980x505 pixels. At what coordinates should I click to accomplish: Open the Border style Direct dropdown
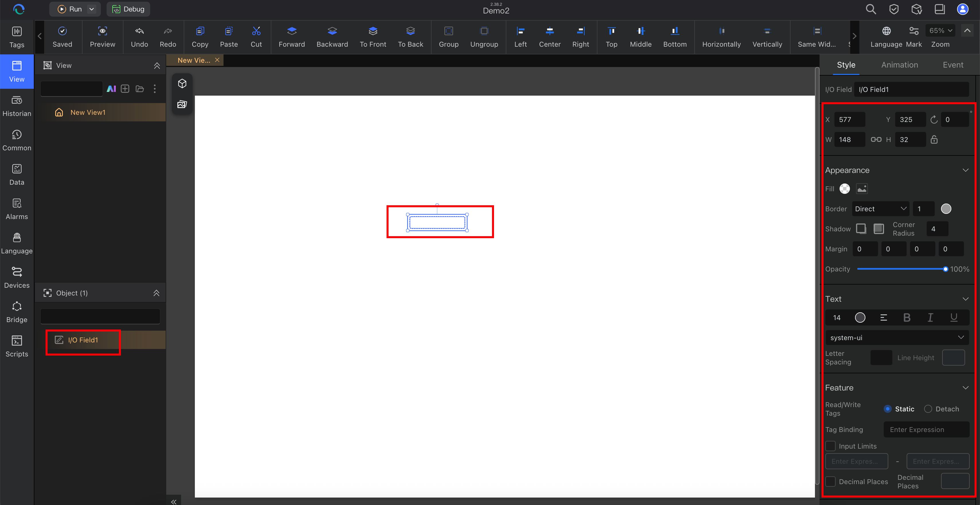coord(881,209)
